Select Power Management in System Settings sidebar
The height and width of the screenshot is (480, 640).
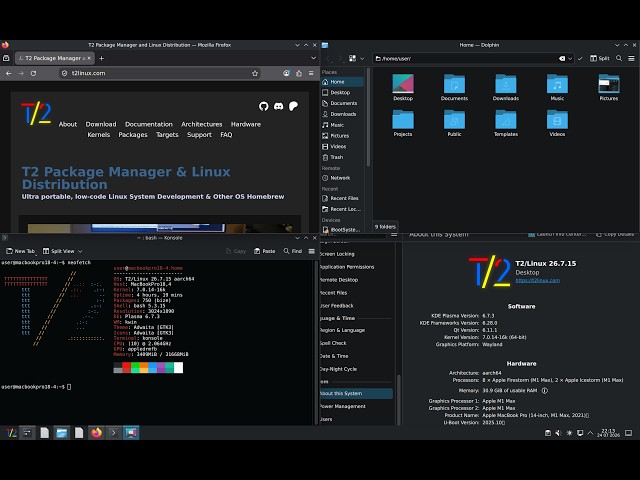click(x=356, y=407)
